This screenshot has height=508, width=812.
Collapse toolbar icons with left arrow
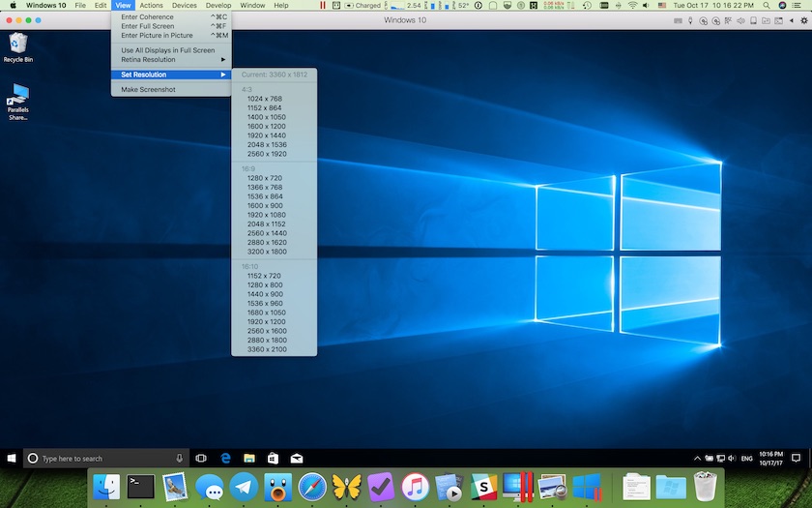(792, 20)
